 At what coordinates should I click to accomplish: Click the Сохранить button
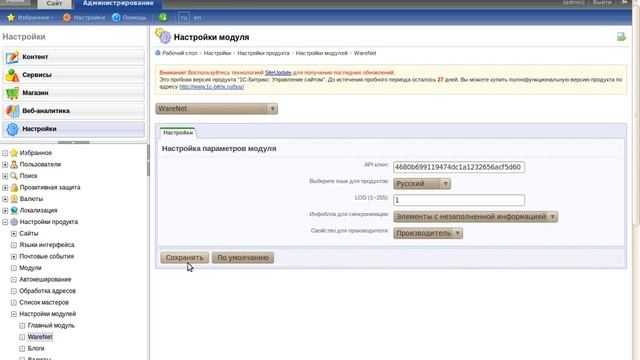coord(184,258)
